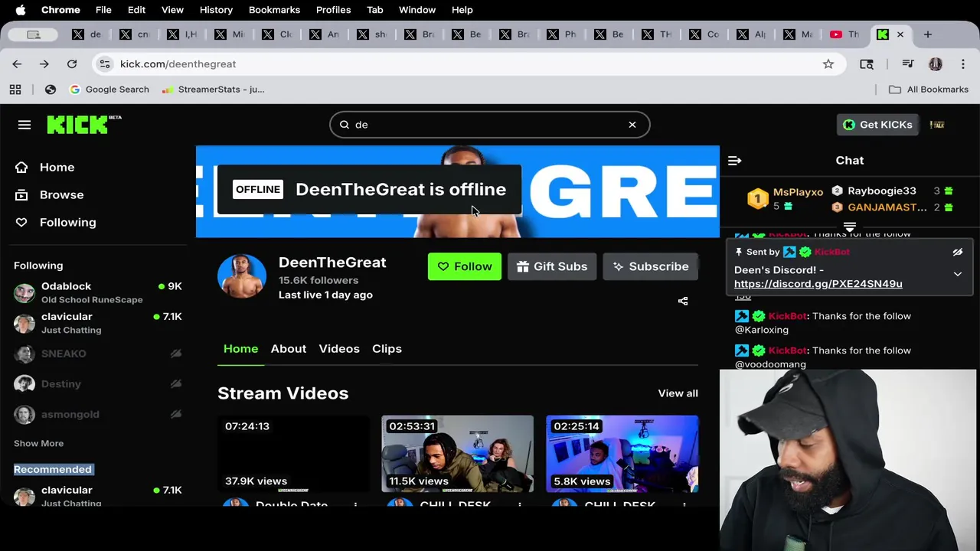Viewport: 980px width, 551px height.
Task: Open the StreamerStats bookmark
Action: click(214, 90)
